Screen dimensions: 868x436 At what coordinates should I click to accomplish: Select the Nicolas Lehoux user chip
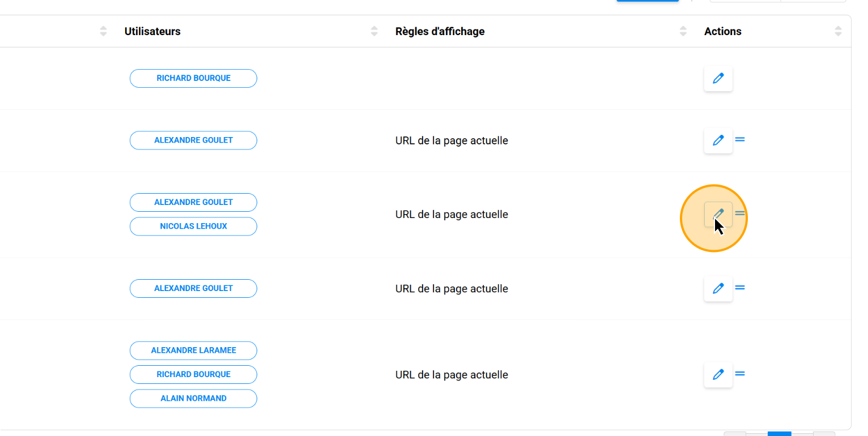tap(193, 226)
